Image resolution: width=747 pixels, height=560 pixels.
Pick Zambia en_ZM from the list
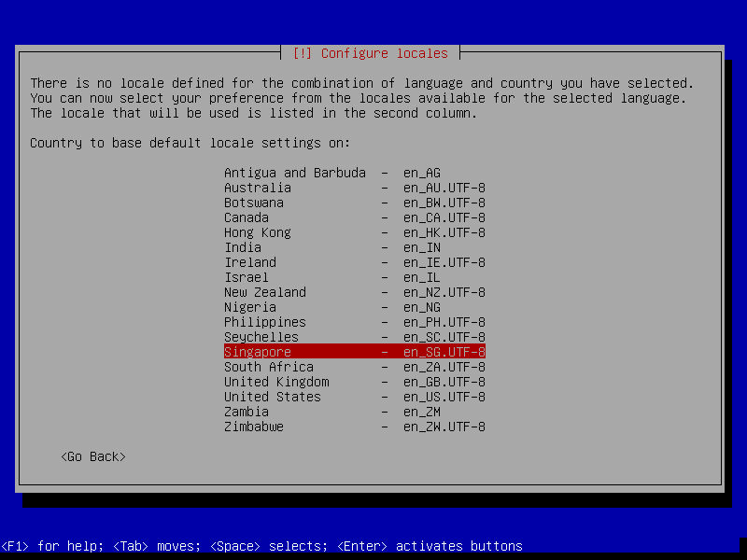355,412
